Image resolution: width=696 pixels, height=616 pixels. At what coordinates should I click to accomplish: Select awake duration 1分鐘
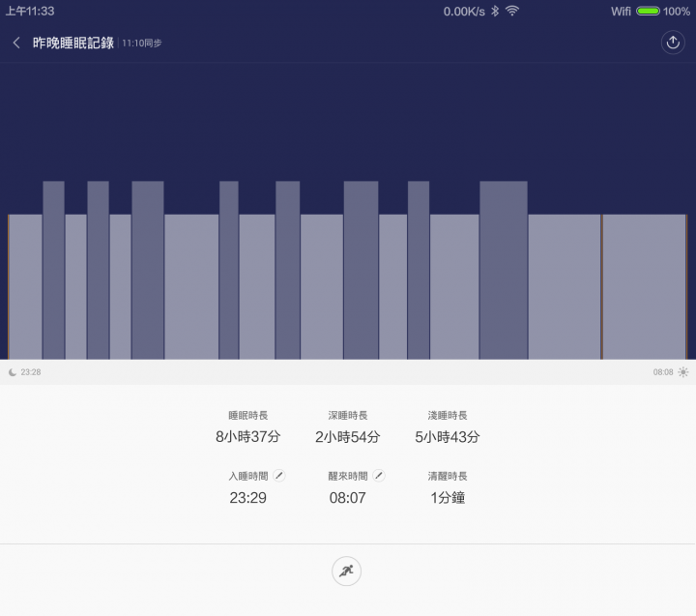(x=448, y=498)
